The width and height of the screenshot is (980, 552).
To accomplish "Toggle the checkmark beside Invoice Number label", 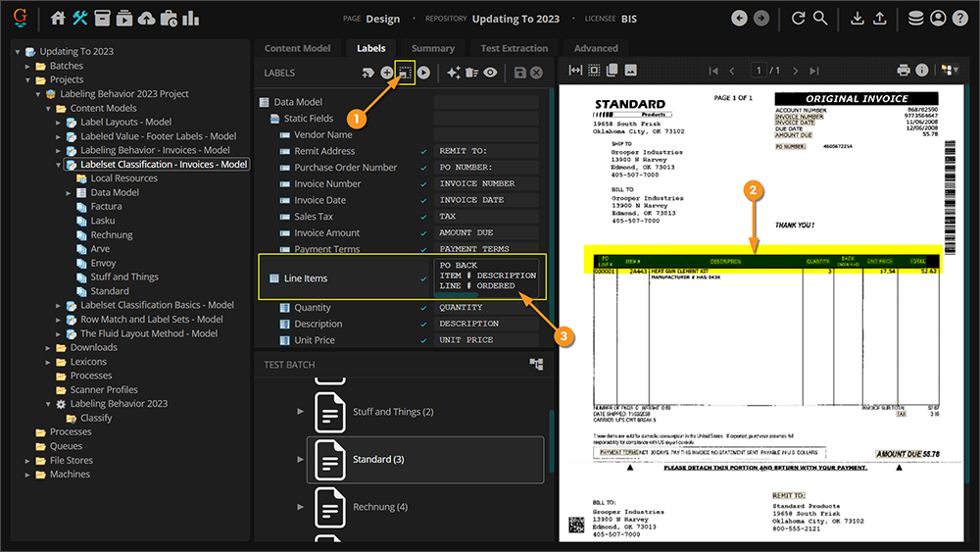I will coord(423,183).
